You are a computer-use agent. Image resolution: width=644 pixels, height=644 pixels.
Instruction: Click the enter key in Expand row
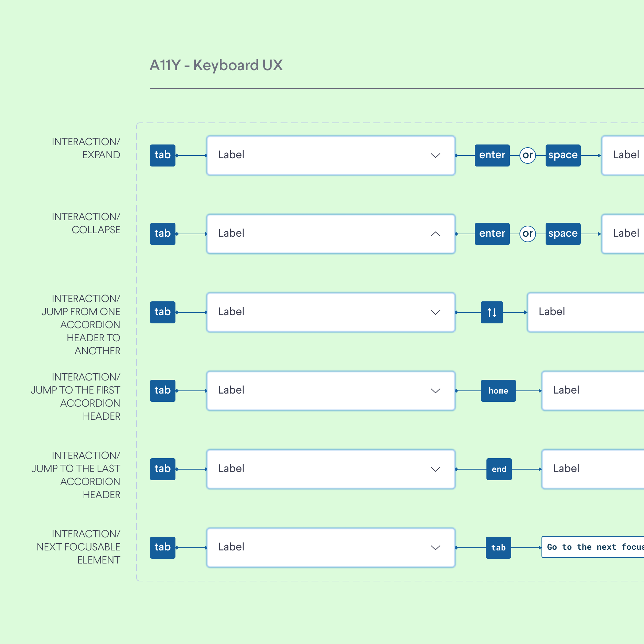tap(492, 155)
